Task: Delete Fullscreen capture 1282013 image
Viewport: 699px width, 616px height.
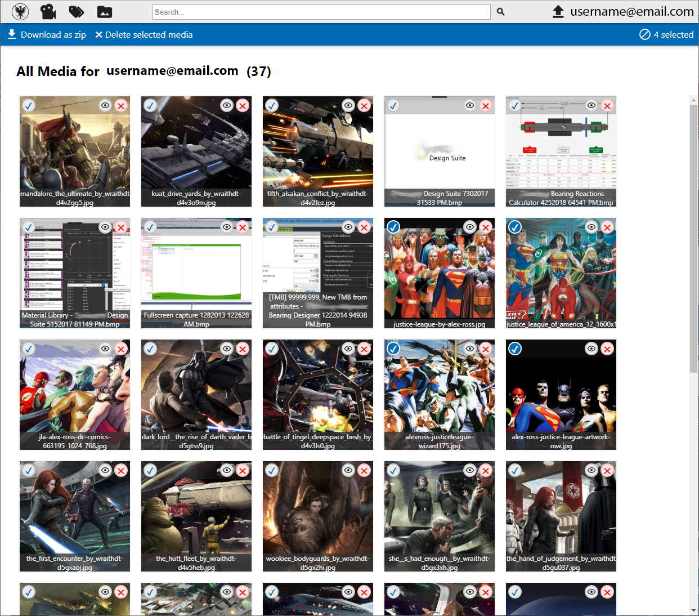Action: tap(243, 227)
